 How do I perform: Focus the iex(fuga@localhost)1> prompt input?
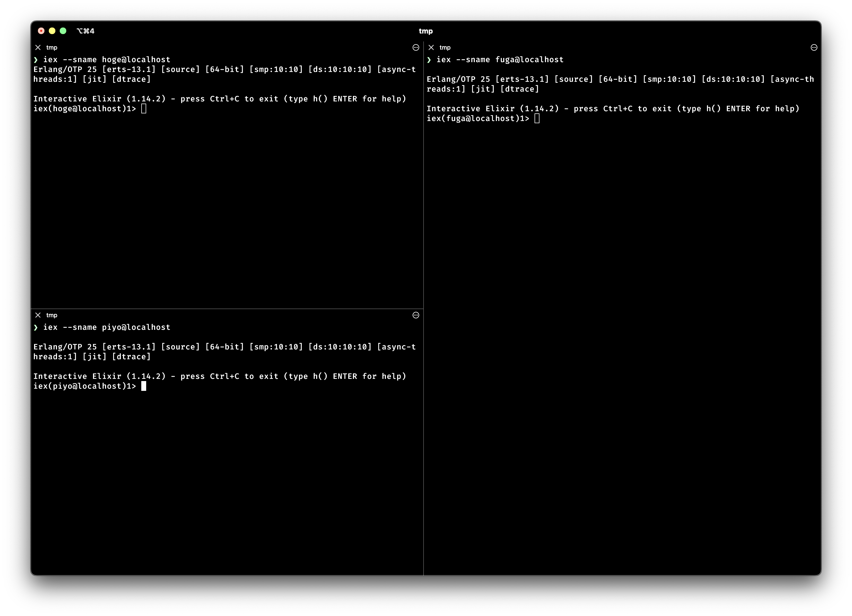(x=536, y=118)
